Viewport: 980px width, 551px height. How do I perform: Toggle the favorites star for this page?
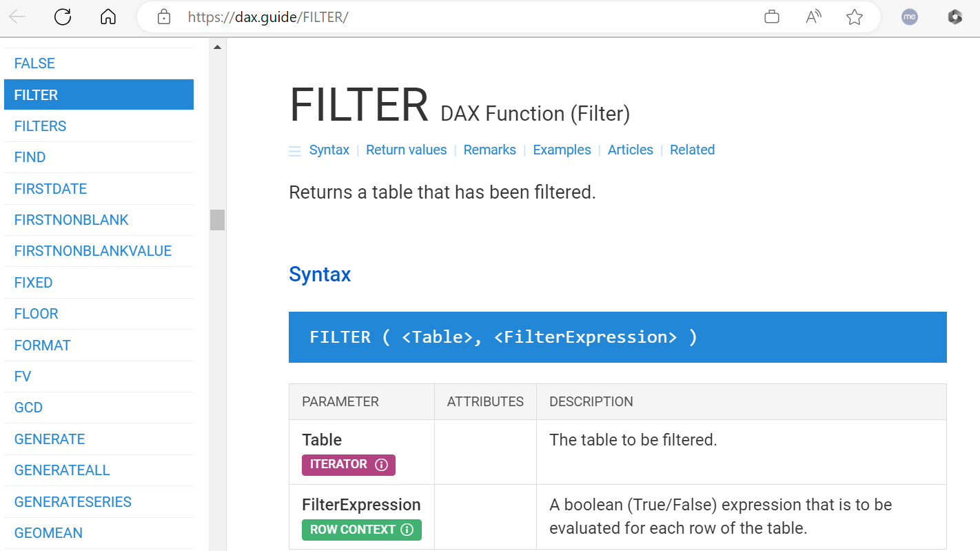pyautogui.click(x=854, y=17)
